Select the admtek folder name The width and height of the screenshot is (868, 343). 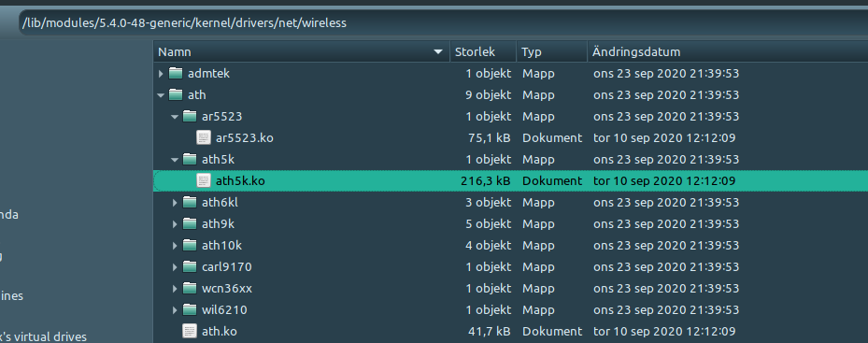pyautogui.click(x=208, y=73)
